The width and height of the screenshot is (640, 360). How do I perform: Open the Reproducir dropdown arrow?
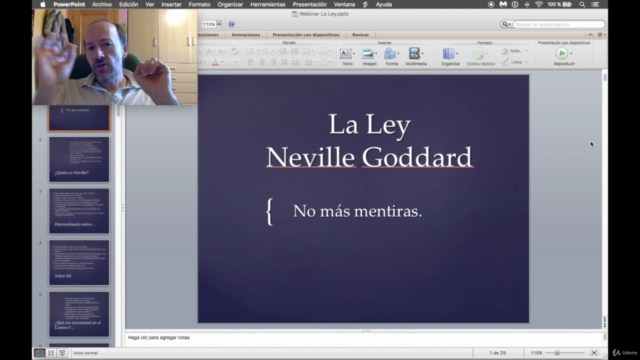point(571,53)
